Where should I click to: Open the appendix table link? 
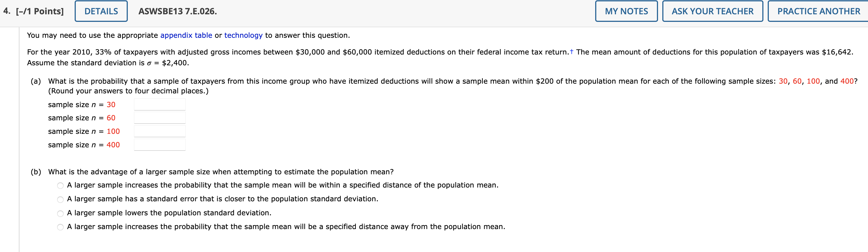click(x=186, y=35)
